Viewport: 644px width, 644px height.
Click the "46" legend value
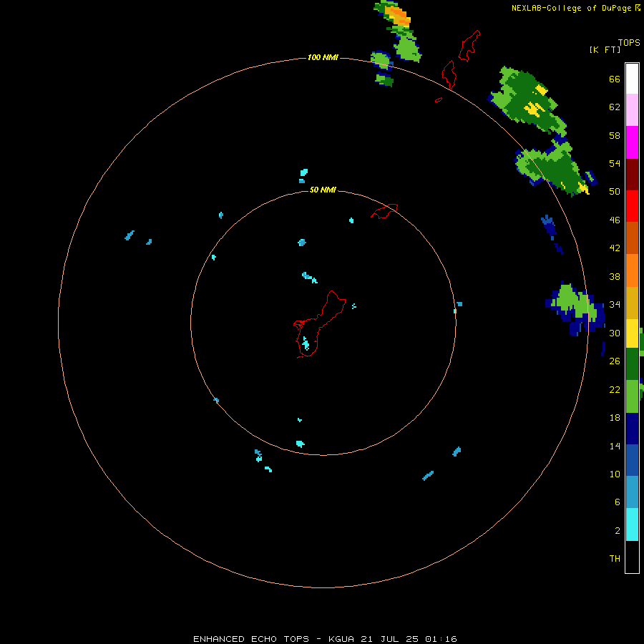click(x=615, y=220)
